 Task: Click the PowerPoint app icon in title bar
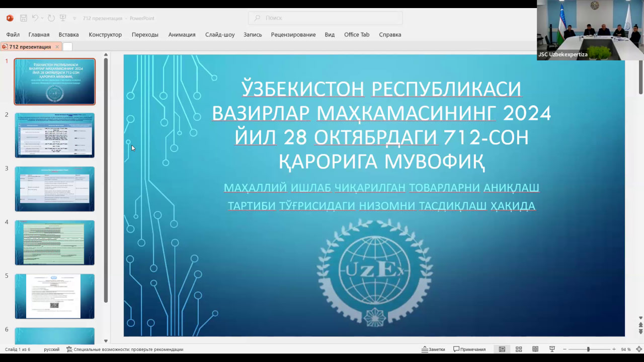10,18
